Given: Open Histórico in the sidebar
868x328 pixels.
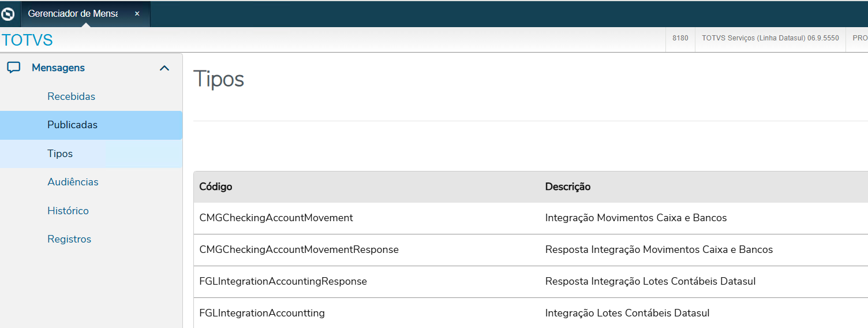Looking at the screenshot, I should click(x=68, y=211).
